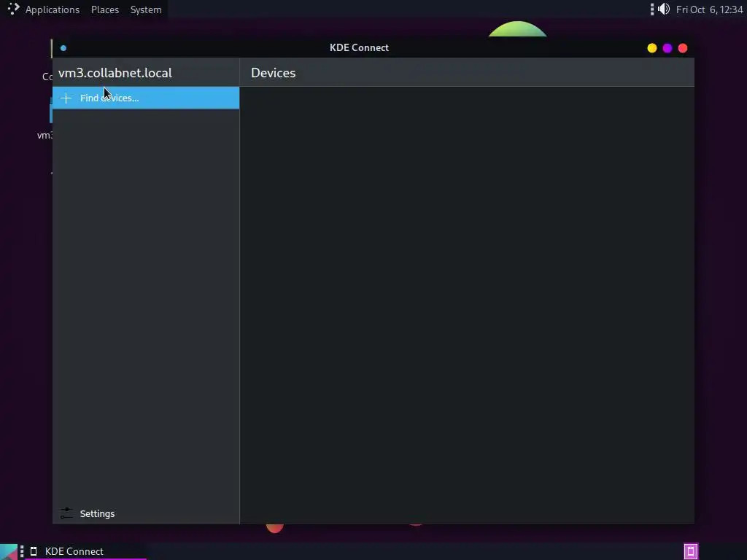Select the Find devices... entry
Viewport: 747px width, 560px height.
146,98
